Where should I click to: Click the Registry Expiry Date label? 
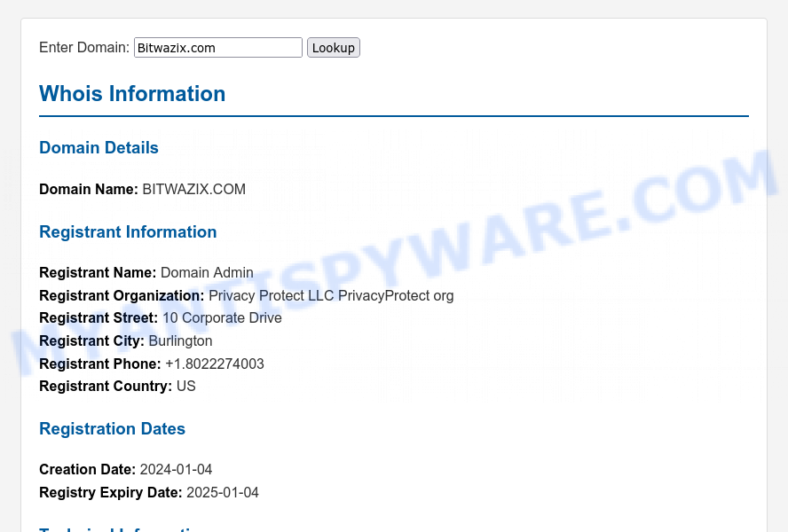click(111, 492)
